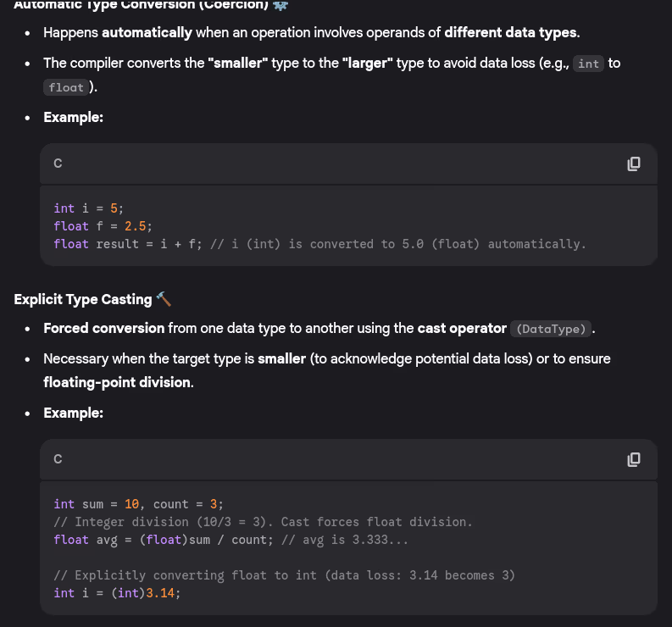Click the gear emoji beside Automatic Type Conversion
The width and height of the screenshot is (672, 627).
pyautogui.click(x=280, y=5)
